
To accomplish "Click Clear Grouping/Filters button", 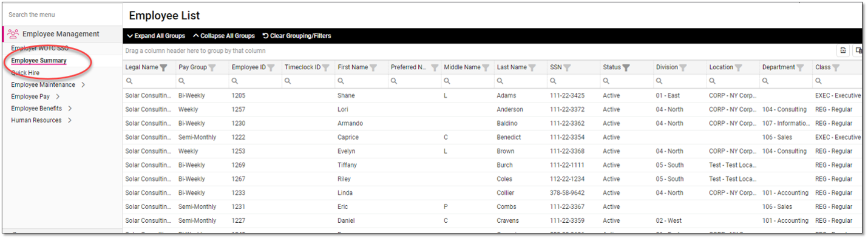I will click(297, 36).
